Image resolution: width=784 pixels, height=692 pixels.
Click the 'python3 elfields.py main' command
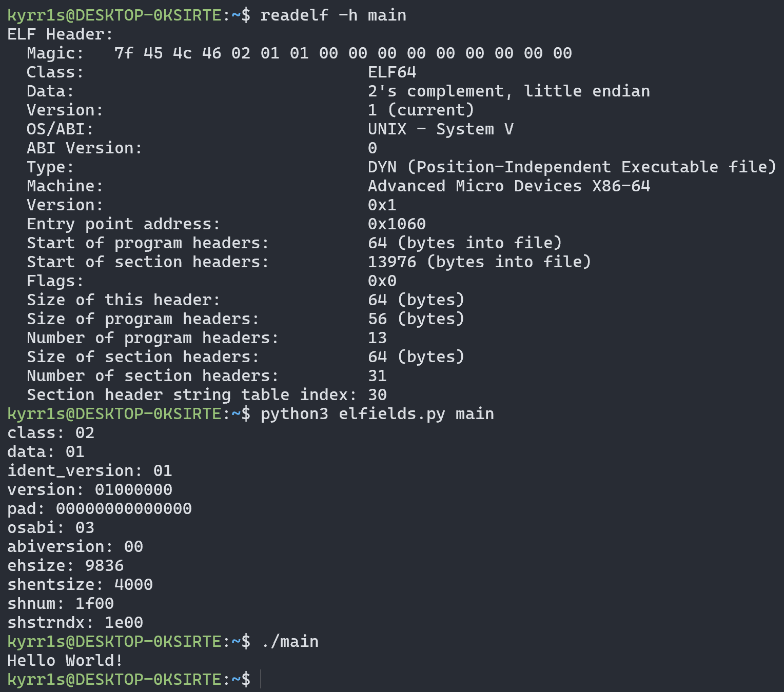[x=377, y=414]
